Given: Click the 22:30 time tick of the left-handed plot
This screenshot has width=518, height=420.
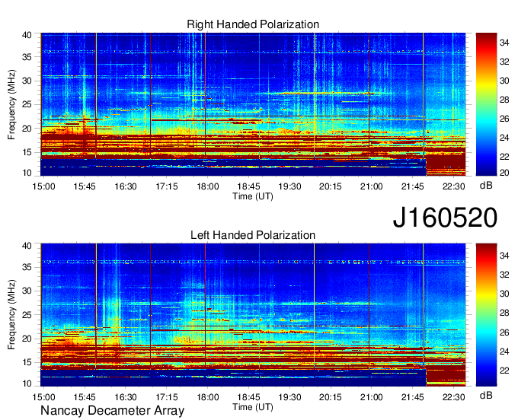Looking at the screenshot, I should tap(453, 397).
